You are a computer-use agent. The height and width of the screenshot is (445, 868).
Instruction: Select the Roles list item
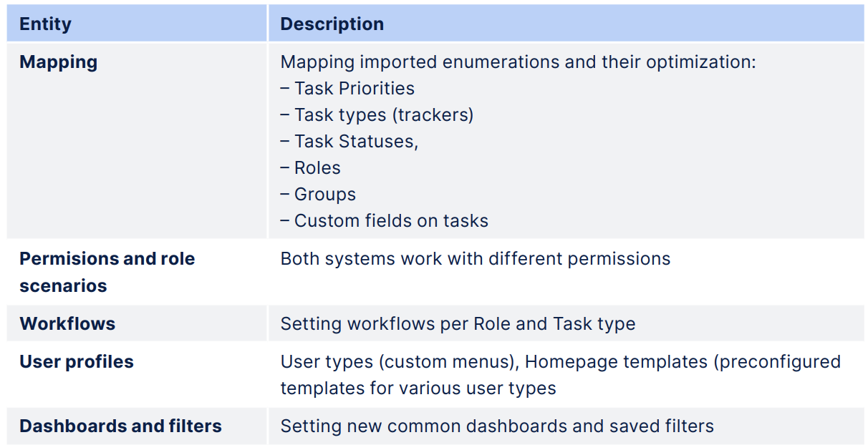click(x=317, y=168)
